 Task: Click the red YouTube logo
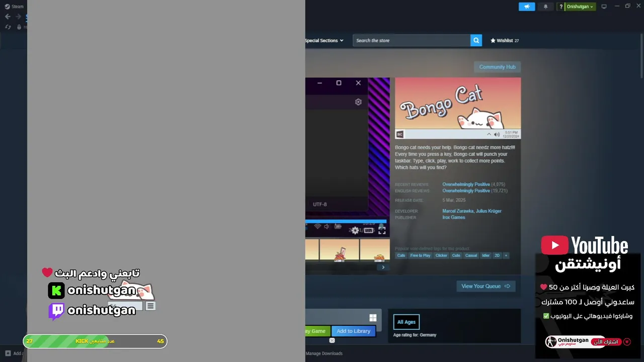[554, 245]
